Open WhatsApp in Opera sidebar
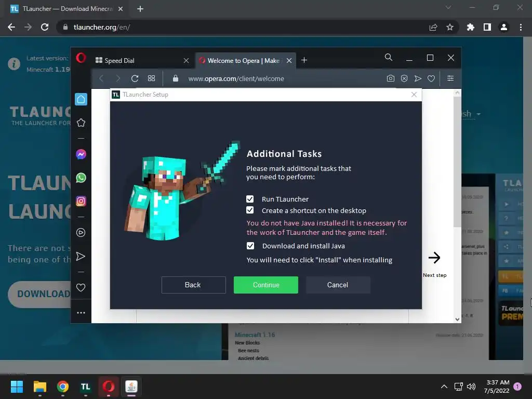This screenshot has width=532, height=399. (x=81, y=178)
